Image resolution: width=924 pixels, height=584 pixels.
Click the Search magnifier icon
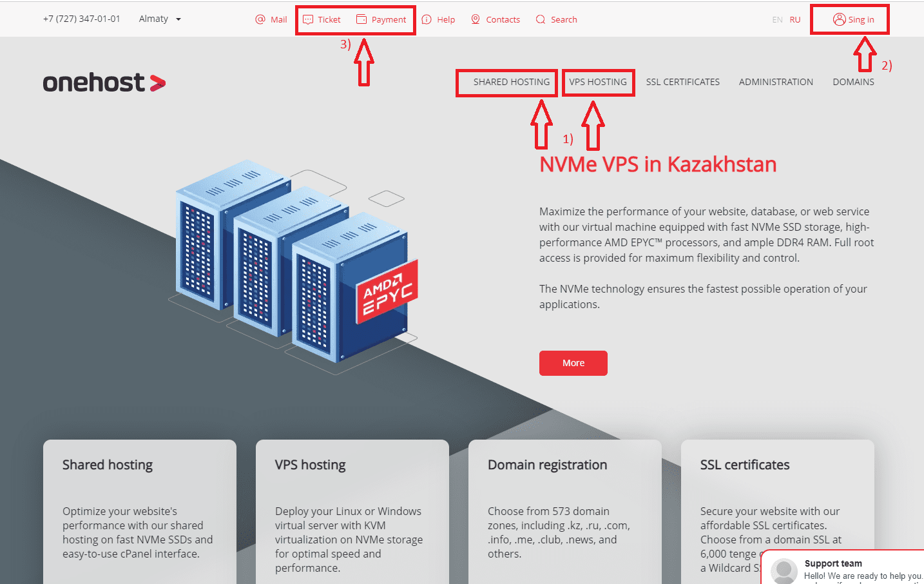(541, 19)
